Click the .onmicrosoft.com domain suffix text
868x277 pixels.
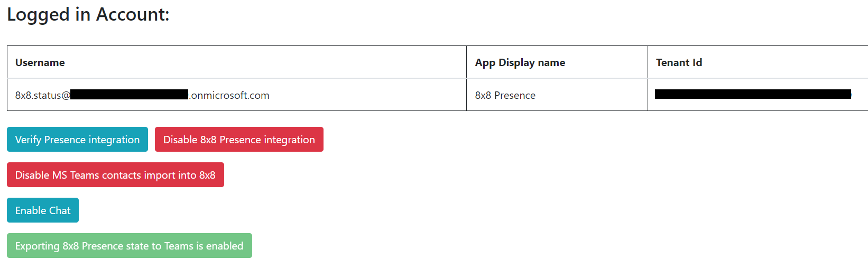pos(229,95)
